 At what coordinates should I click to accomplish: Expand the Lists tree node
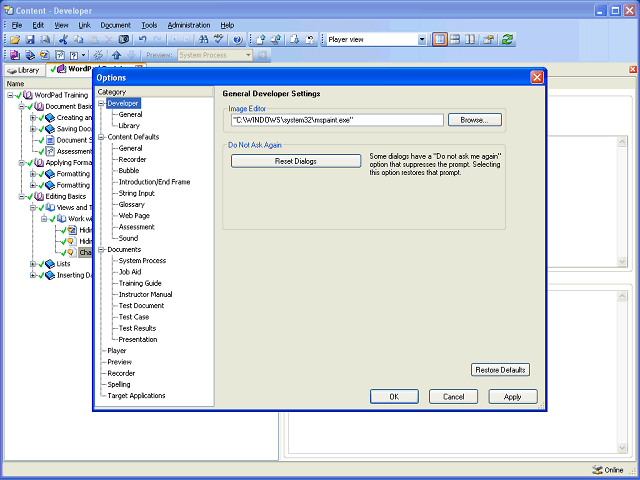pyautogui.click(x=33, y=264)
